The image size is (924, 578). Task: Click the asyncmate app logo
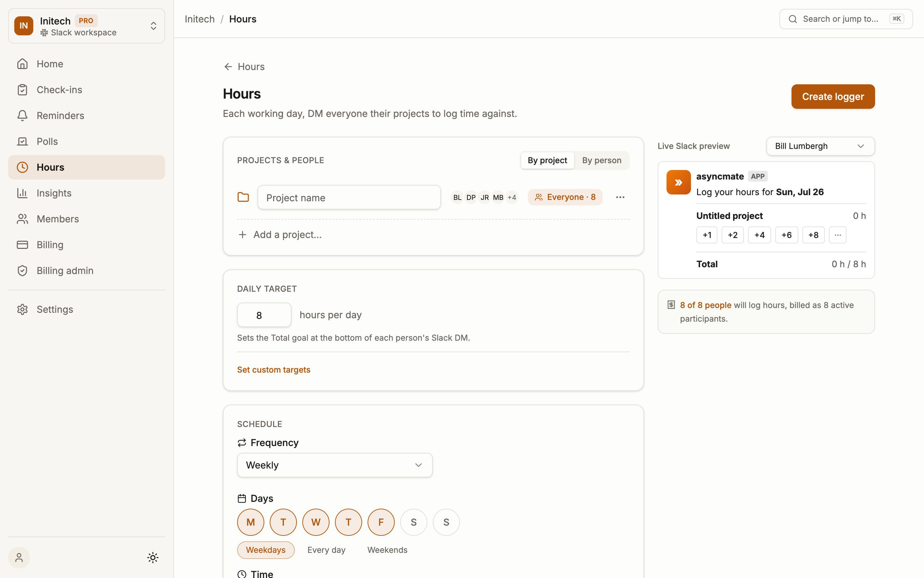click(678, 182)
